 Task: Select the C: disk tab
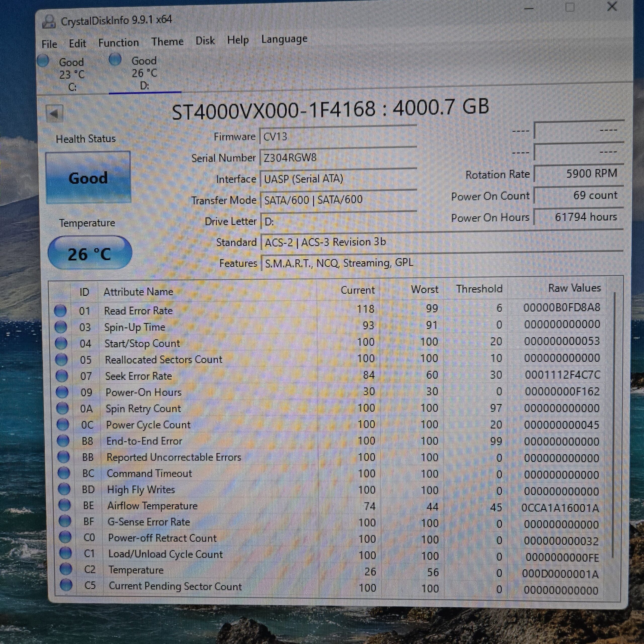71,74
